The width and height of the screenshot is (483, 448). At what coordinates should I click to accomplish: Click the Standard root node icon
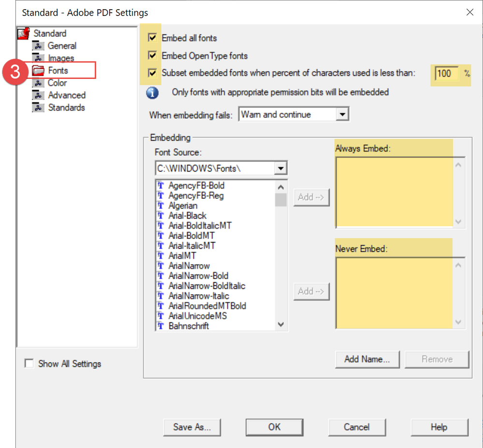pos(23,33)
